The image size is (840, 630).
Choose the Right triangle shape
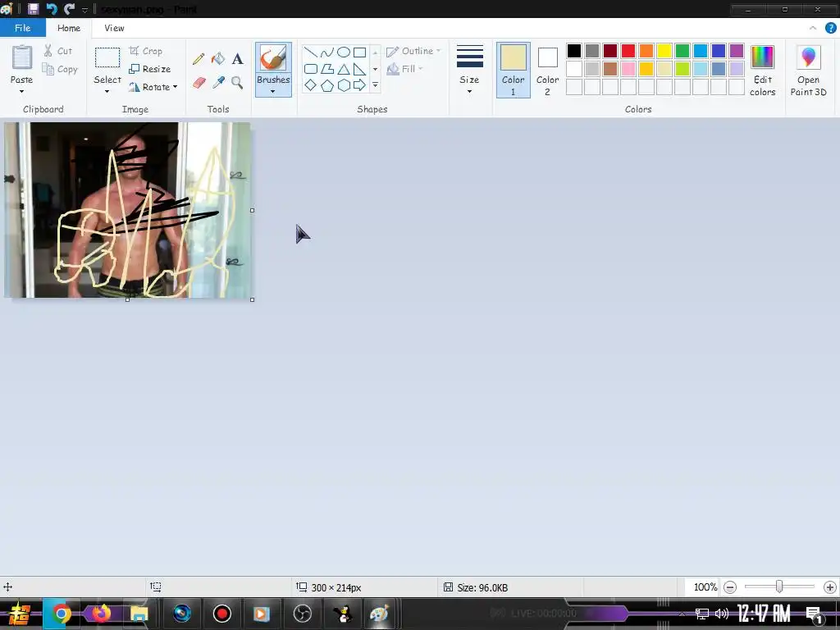(x=359, y=69)
